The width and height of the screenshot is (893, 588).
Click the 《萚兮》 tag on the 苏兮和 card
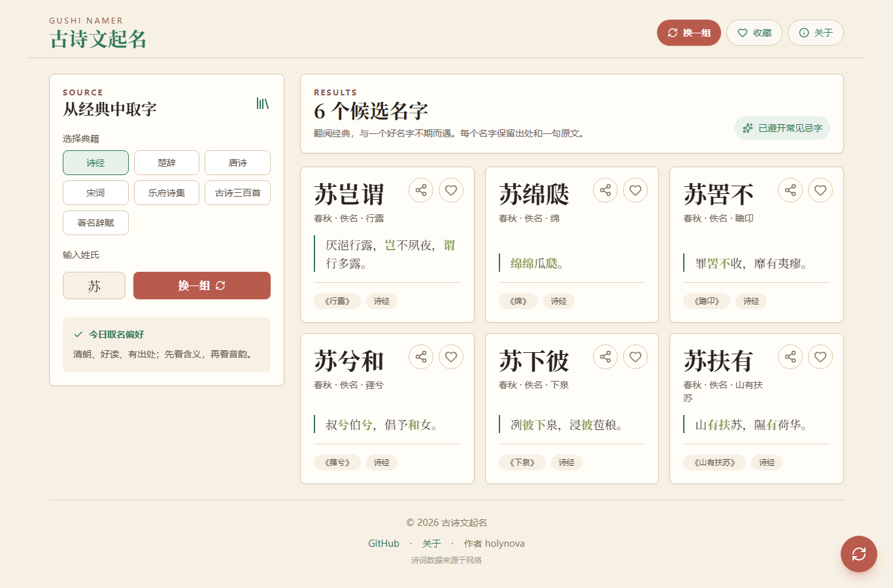[x=337, y=463]
